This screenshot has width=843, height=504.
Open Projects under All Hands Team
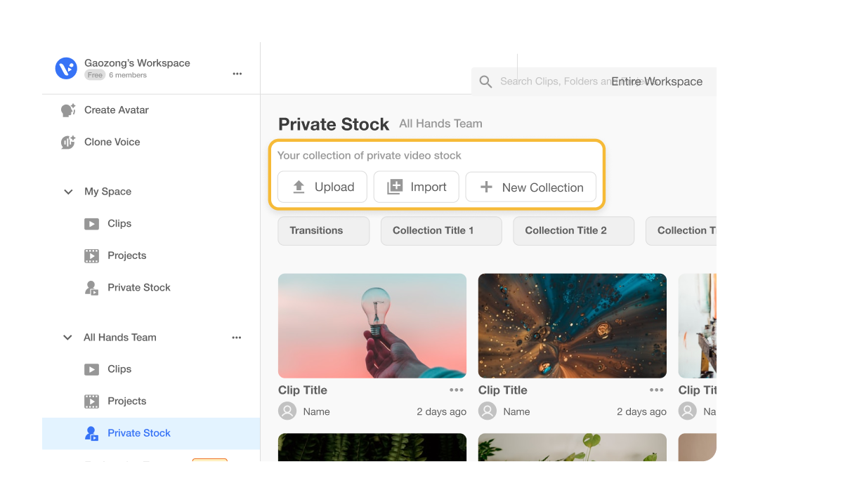(x=126, y=401)
